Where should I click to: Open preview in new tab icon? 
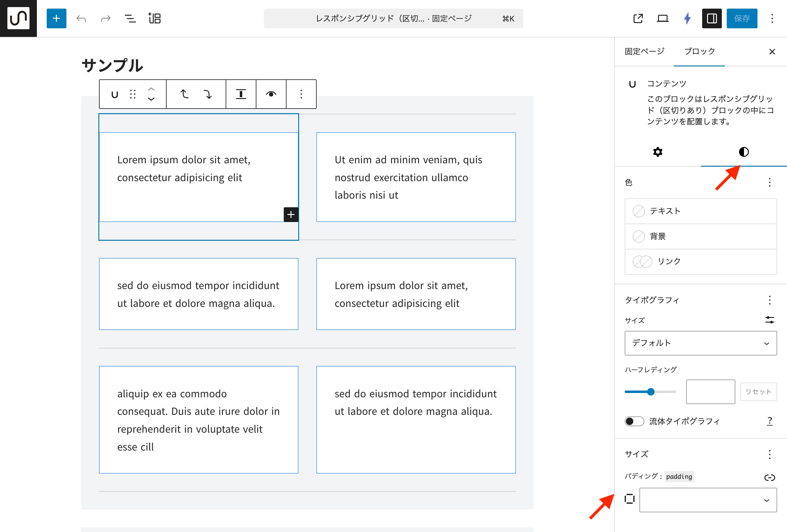point(638,18)
